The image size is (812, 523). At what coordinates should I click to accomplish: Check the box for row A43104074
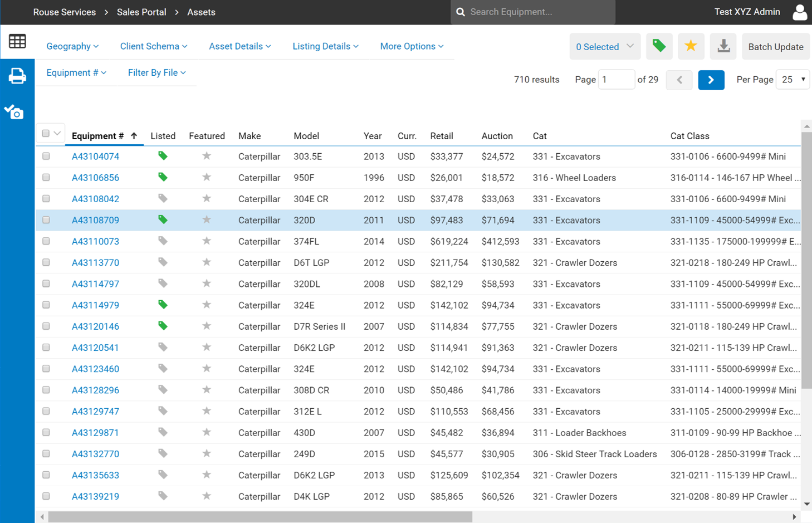pos(46,157)
